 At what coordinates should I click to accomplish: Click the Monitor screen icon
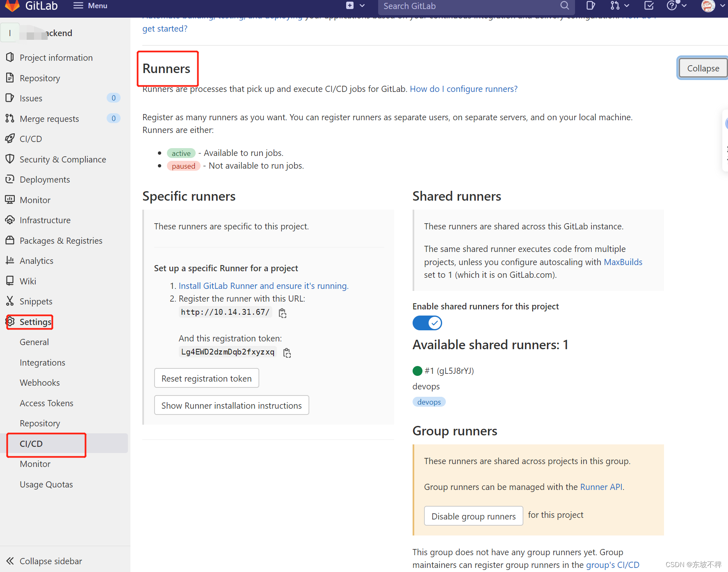point(10,199)
